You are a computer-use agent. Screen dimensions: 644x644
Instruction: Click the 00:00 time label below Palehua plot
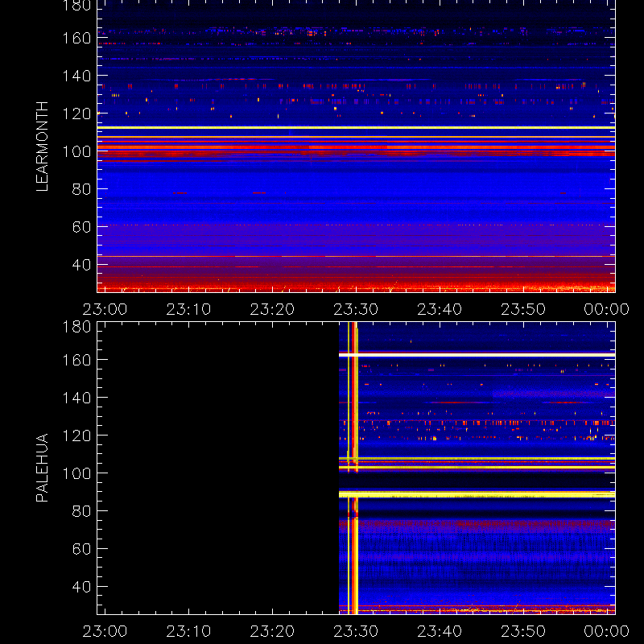[607, 631]
